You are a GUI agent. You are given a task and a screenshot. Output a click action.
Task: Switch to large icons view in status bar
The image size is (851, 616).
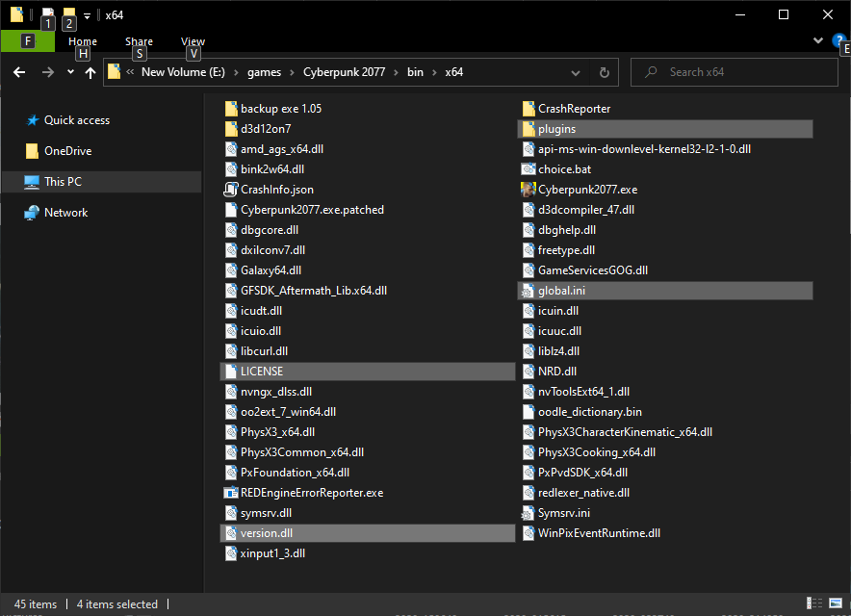tap(836, 603)
